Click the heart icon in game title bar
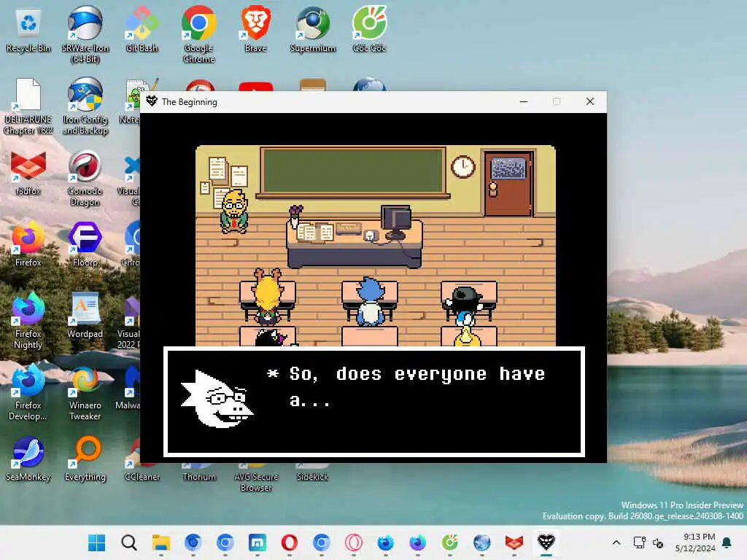The image size is (747, 560). pyautogui.click(x=152, y=101)
